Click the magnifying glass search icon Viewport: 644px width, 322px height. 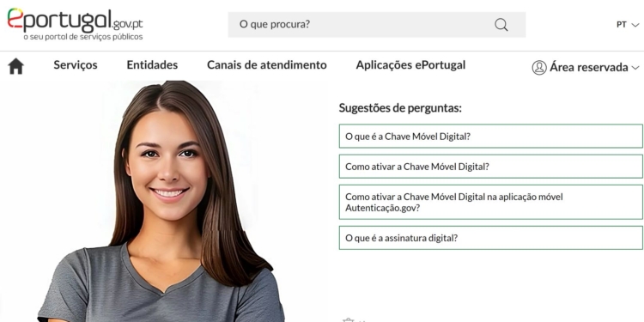click(501, 25)
